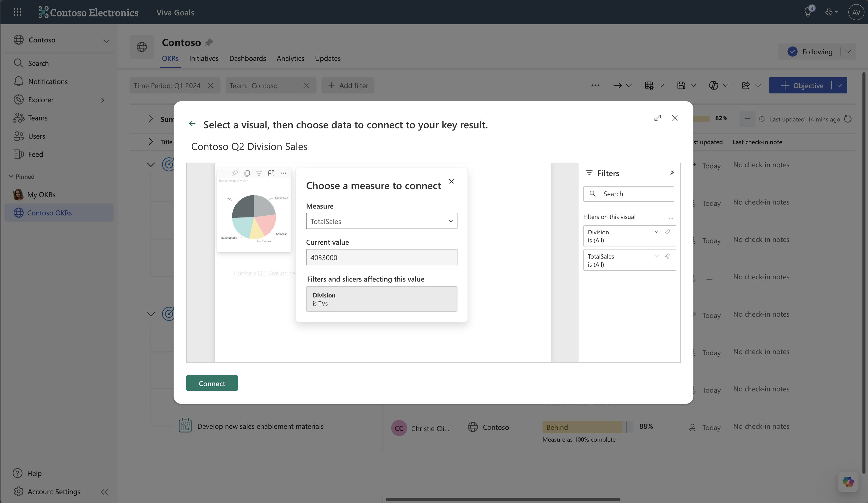Open the Copilot toolbar icon
Viewport: 868px width, 503px height.
point(713,86)
